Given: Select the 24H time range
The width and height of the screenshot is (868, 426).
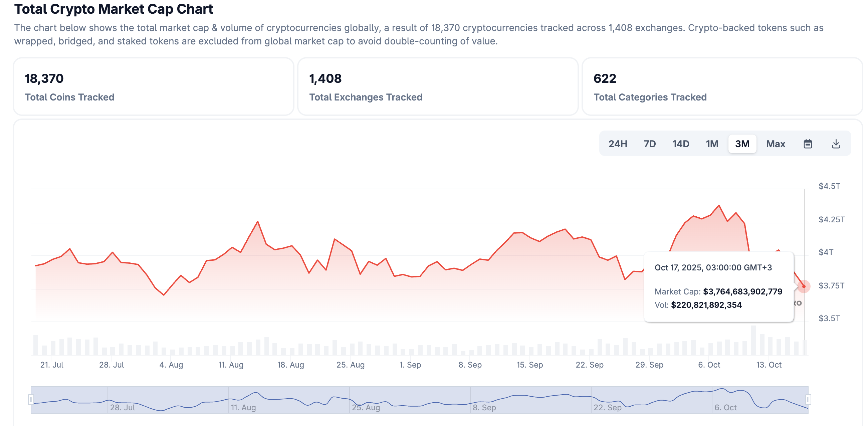Looking at the screenshot, I should [617, 144].
